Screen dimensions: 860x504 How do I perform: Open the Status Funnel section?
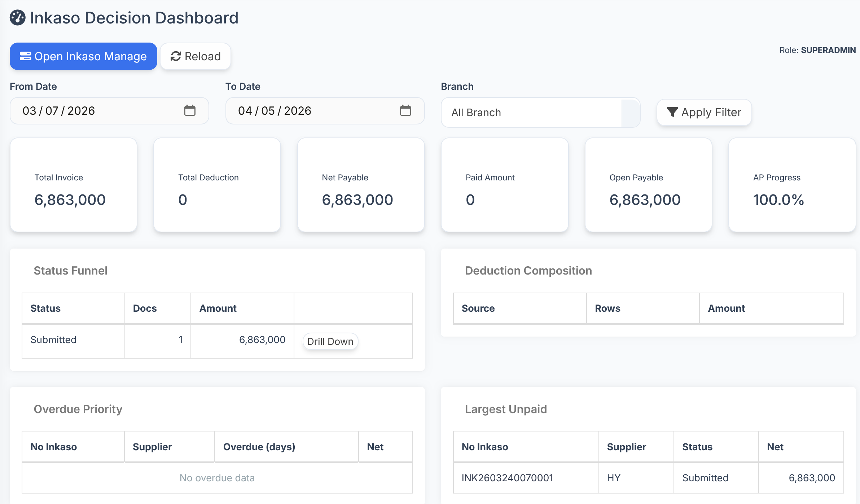[70, 271]
